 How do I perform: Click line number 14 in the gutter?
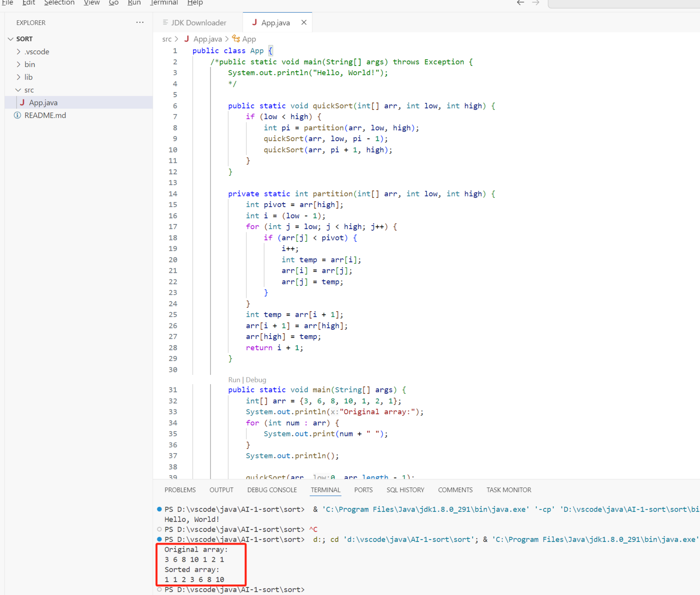(173, 193)
